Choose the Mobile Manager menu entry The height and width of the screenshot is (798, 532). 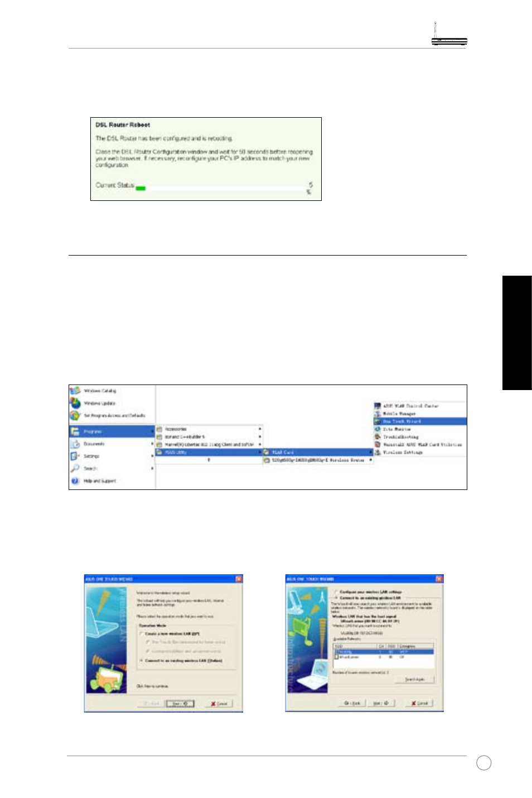click(x=399, y=414)
